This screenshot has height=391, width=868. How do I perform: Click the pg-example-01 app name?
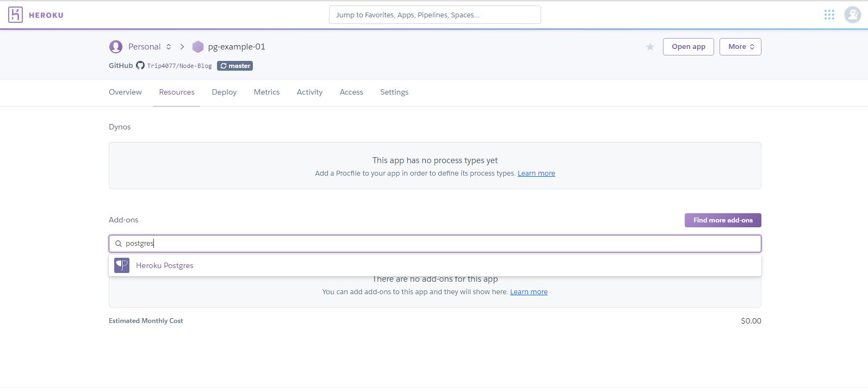(x=237, y=47)
